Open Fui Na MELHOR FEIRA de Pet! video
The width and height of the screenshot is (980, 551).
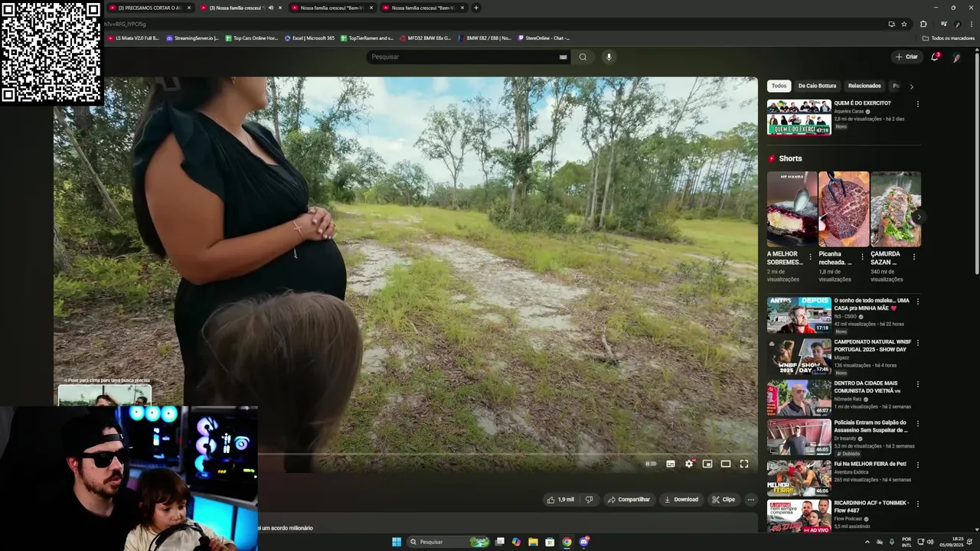(799, 478)
